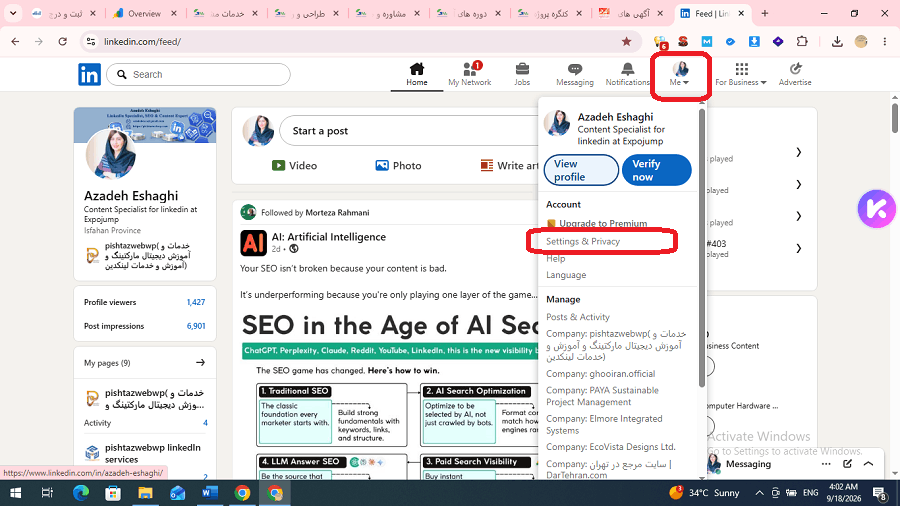Open AI: Artificial Intelligence page
900x506 pixels.
[328, 236]
